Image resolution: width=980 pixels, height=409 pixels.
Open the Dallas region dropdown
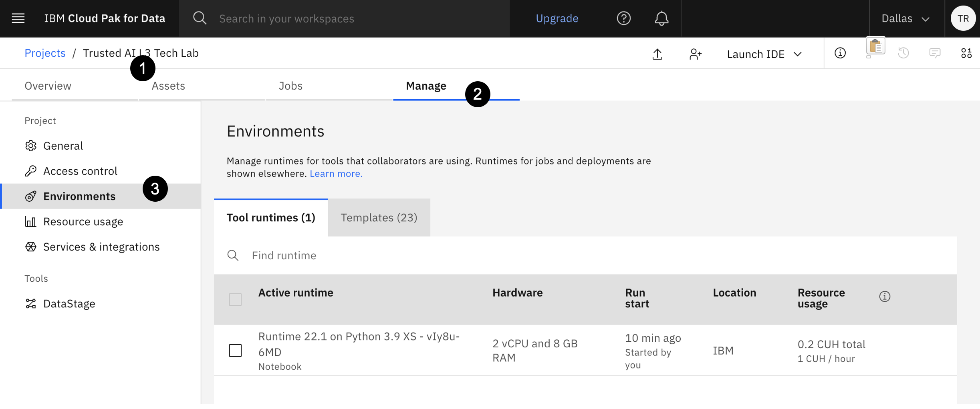coord(905,18)
